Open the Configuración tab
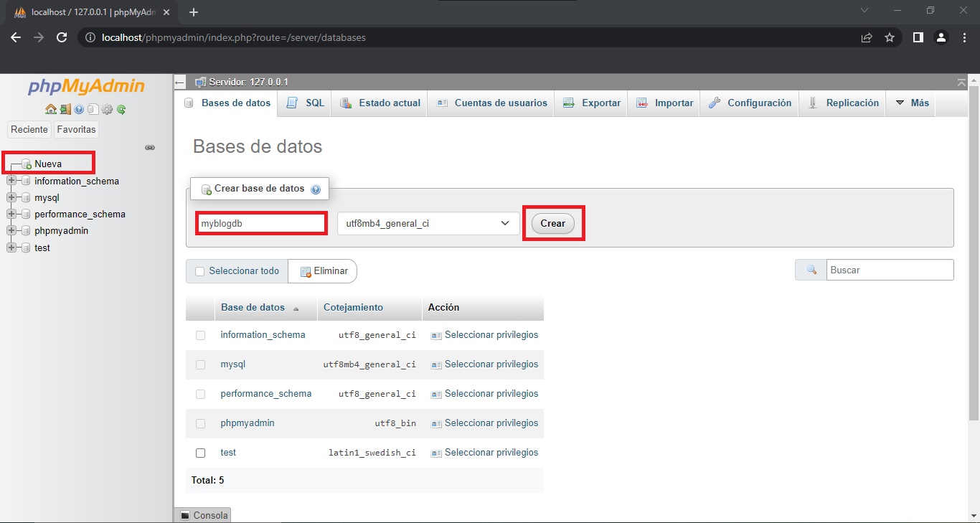 [x=750, y=103]
